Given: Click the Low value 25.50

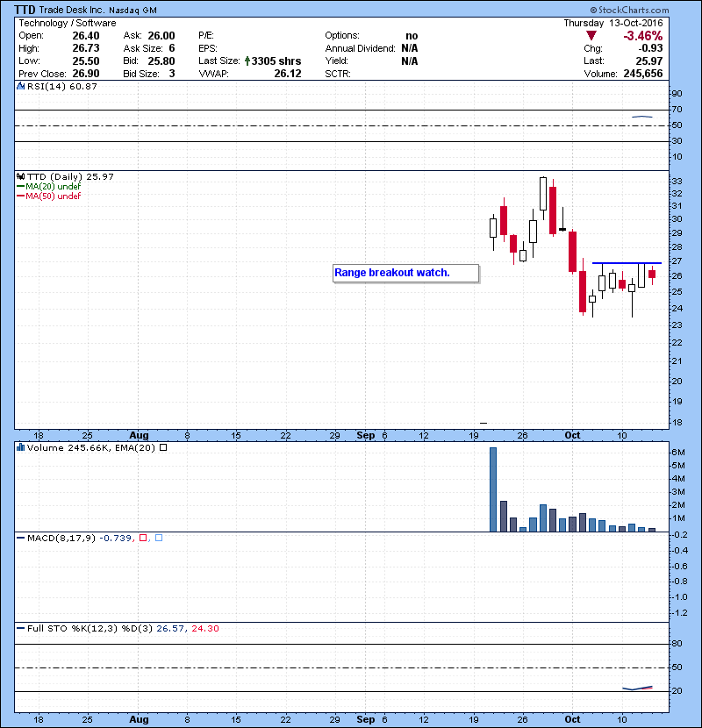Looking at the screenshot, I should pos(86,61).
